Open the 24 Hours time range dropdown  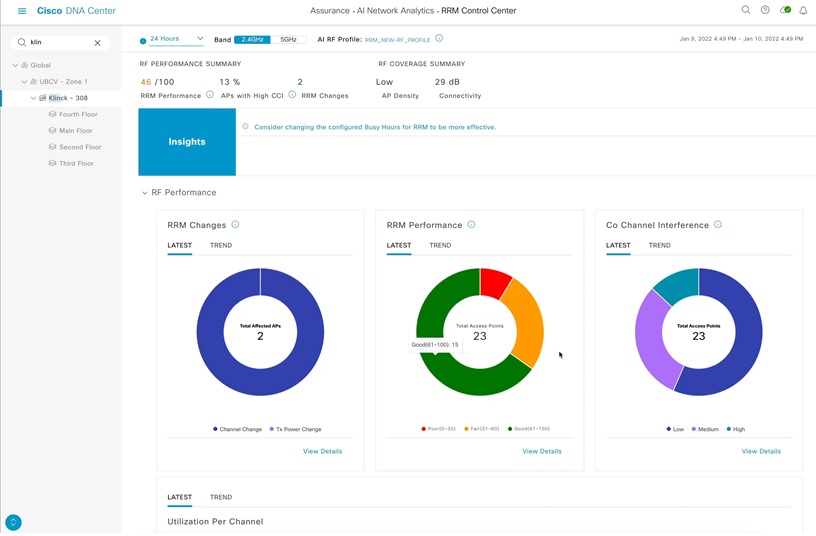tap(176, 39)
